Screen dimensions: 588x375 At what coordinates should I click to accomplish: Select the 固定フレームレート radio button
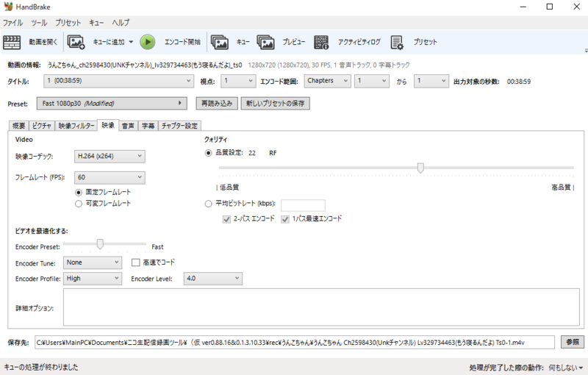79,192
